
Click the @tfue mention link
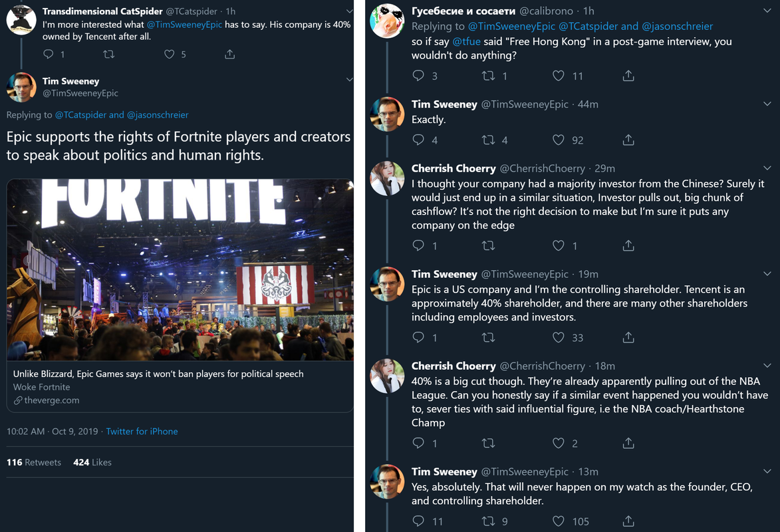[x=465, y=41]
